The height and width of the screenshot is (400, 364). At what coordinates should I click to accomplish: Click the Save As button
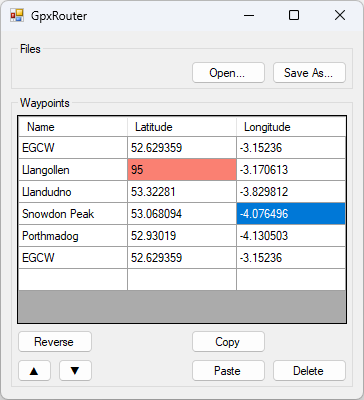point(309,73)
